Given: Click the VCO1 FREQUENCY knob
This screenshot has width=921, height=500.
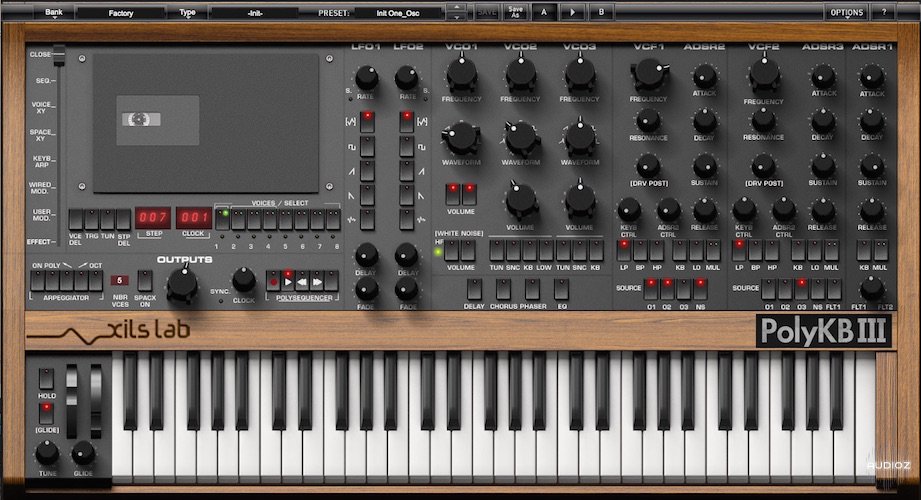Looking at the screenshot, I should [x=462, y=75].
